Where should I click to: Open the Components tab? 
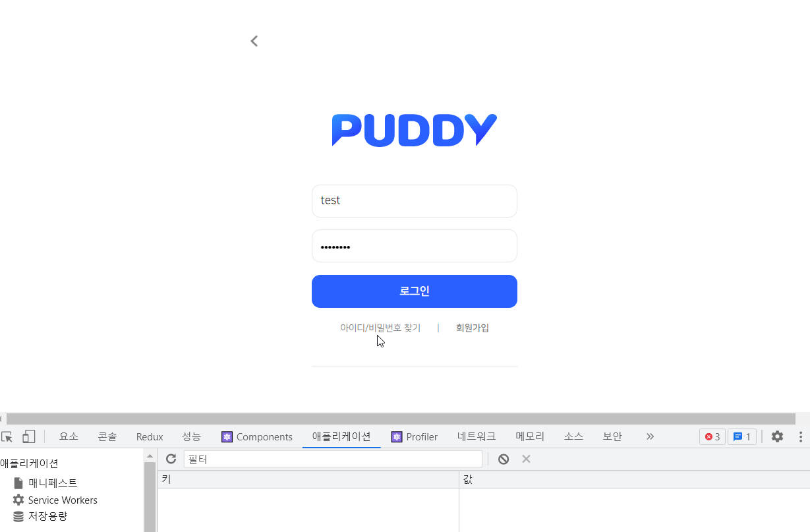[257, 436]
